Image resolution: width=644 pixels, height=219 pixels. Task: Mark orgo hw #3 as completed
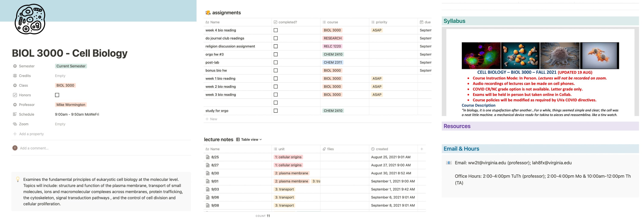pyautogui.click(x=276, y=54)
